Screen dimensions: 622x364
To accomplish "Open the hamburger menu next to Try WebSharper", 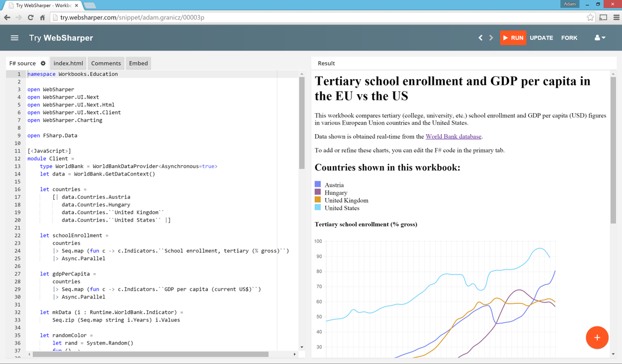I will point(15,38).
